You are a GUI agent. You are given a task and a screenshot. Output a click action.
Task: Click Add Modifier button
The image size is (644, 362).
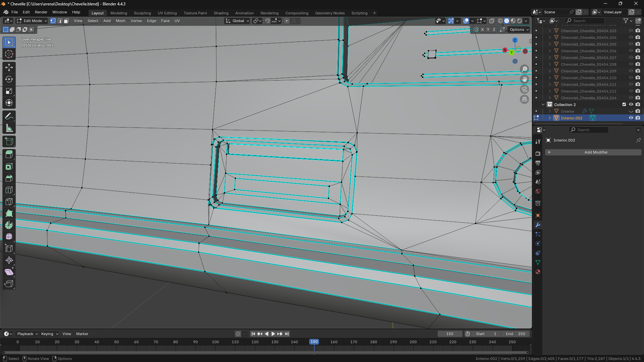[593, 152]
